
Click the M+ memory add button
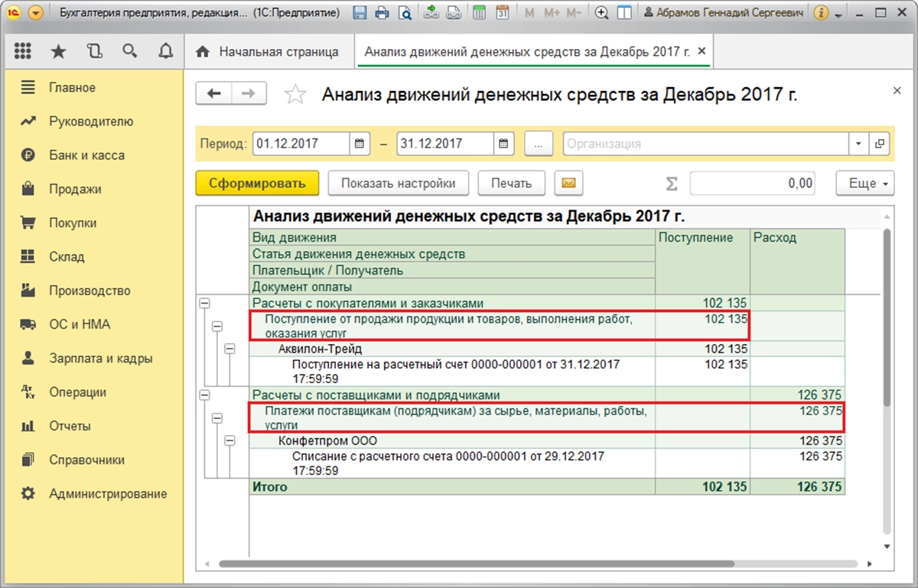[x=552, y=13]
